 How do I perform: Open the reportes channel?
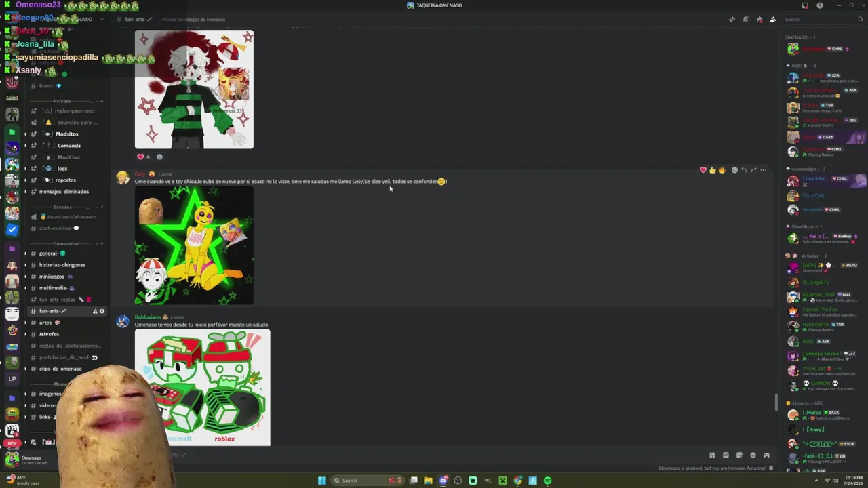pos(66,180)
